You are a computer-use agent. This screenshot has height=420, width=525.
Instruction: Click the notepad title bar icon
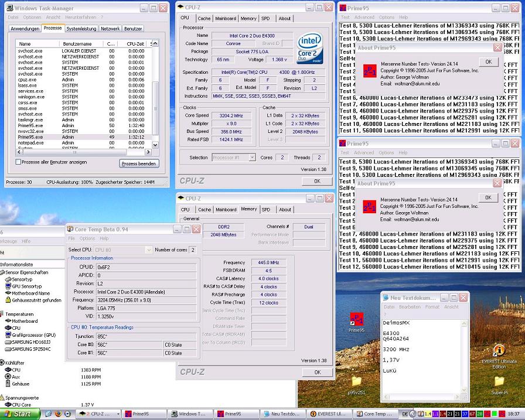pyautogui.click(x=386, y=297)
